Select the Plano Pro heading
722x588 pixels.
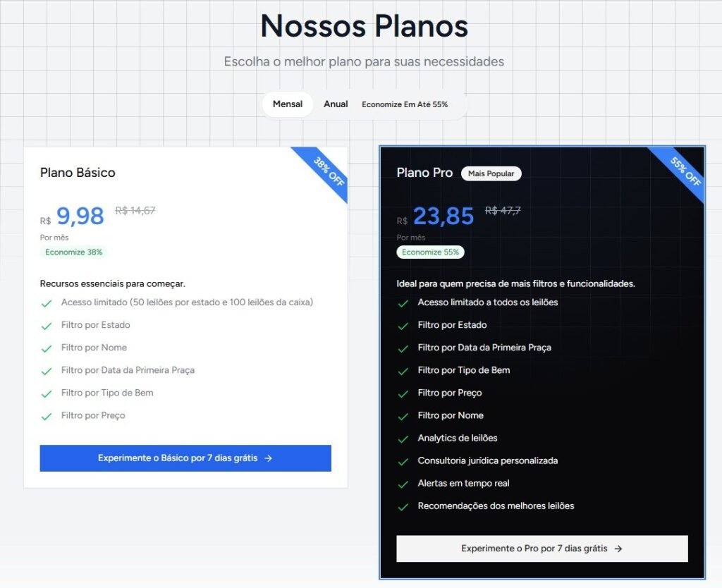coord(424,173)
